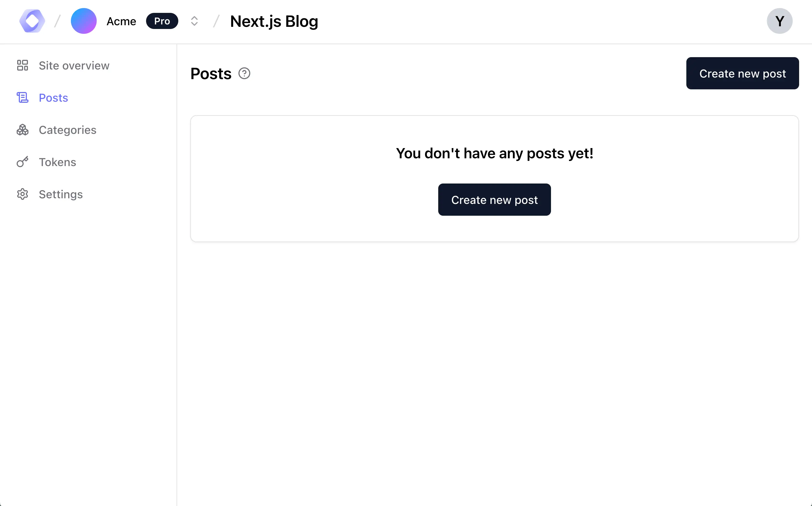Expand the user menu via Y avatar
The width and height of the screenshot is (812, 506).
[780, 21]
